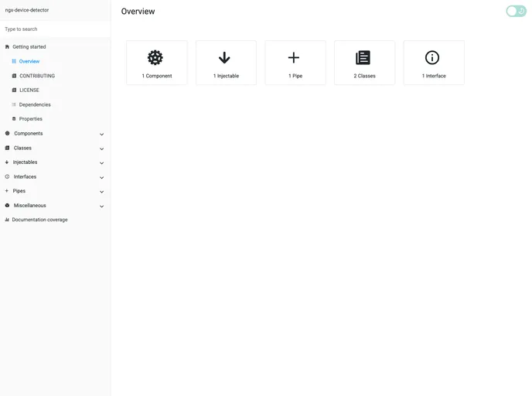Click the Classes icon in sidebar
Screen dimensions: 532x396
(7, 148)
